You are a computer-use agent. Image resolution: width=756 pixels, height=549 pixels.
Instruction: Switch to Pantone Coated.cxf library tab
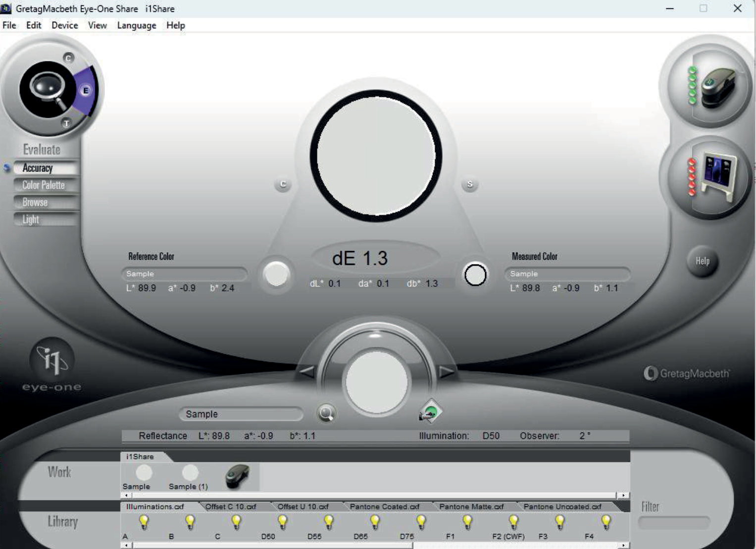click(385, 507)
